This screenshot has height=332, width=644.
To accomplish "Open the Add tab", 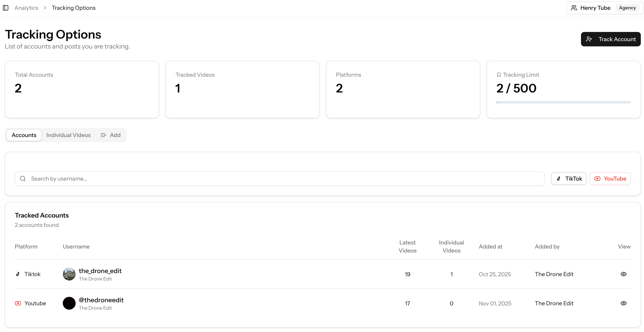I will (x=110, y=135).
